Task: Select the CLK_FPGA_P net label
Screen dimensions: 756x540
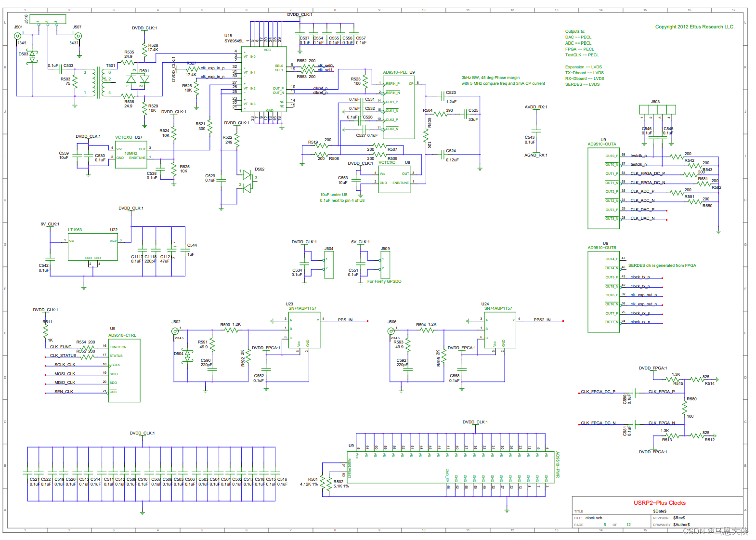Action: pyautogui.click(x=661, y=392)
